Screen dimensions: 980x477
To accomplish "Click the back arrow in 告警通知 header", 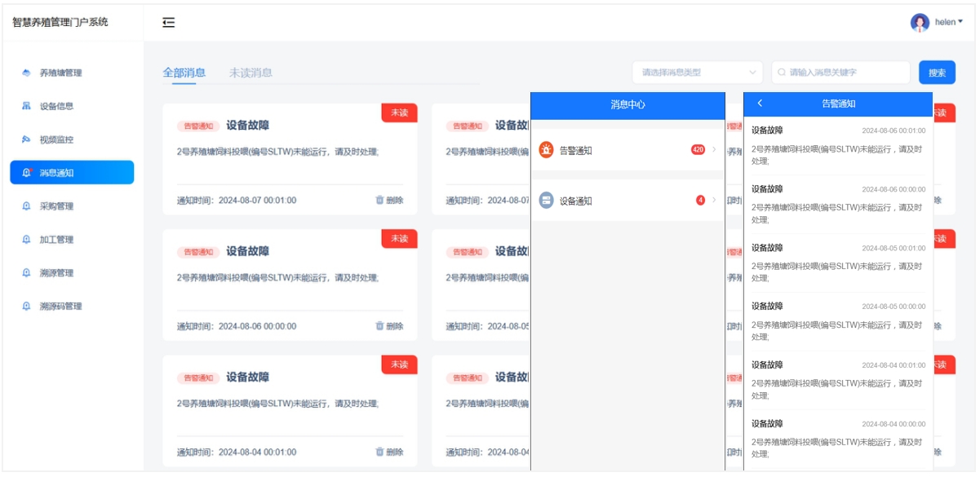I will pyautogui.click(x=760, y=104).
